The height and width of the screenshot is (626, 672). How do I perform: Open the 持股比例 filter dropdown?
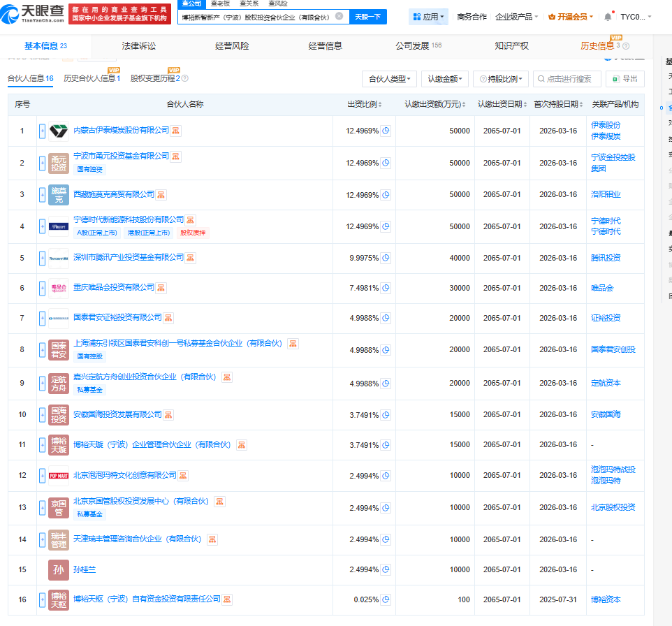pos(501,79)
